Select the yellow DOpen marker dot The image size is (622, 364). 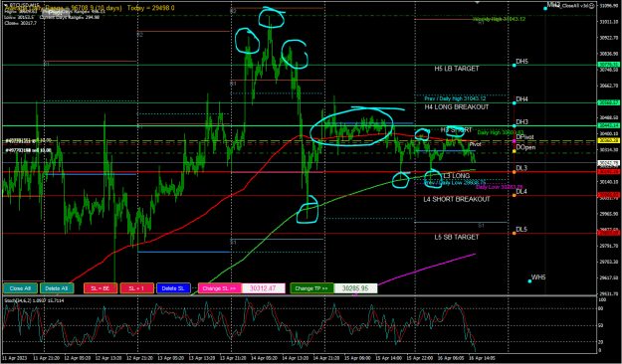pyautogui.click(x=515, y=151)
